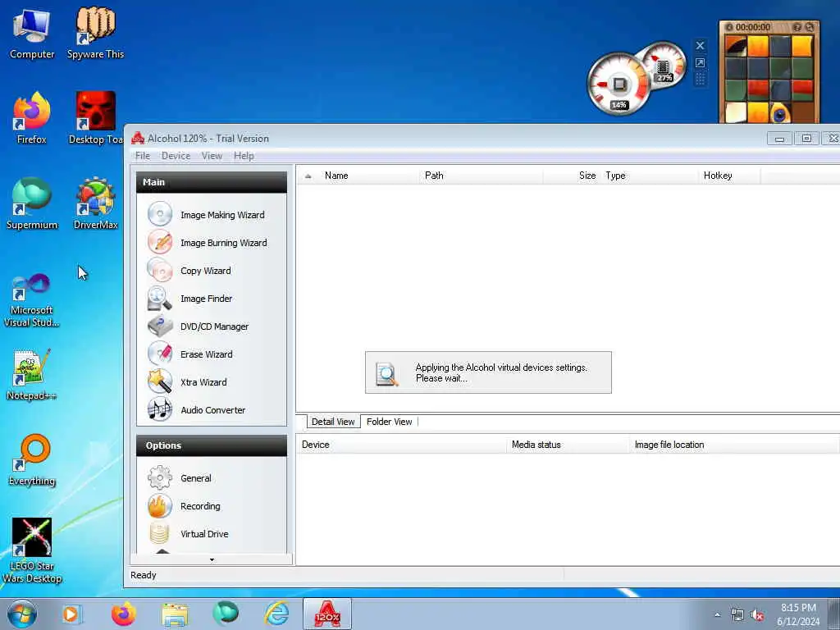Viewport: 840px width, 630px height.
Task: Select the DriverMax desktop shortcut
Action: tap(95, 203)
